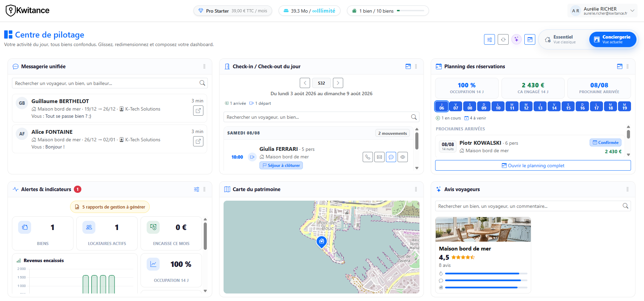The image size is (644, 301).
Task: Go to next week arrow
Action: point(338,83)
